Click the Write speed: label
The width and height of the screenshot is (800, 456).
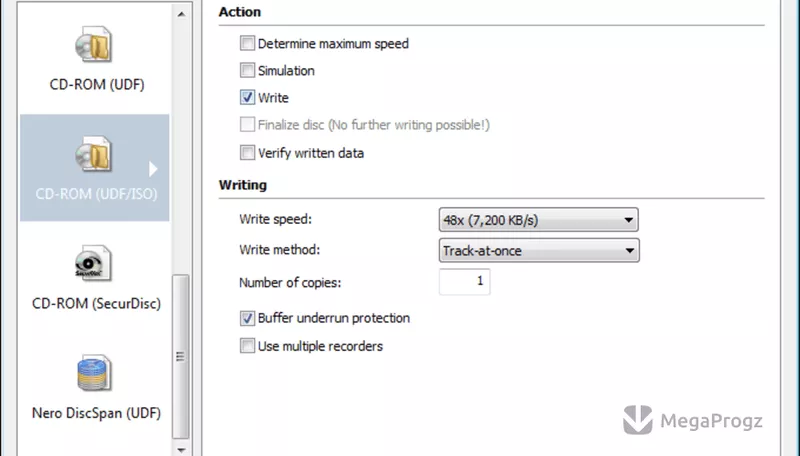(x=275, y=219)
